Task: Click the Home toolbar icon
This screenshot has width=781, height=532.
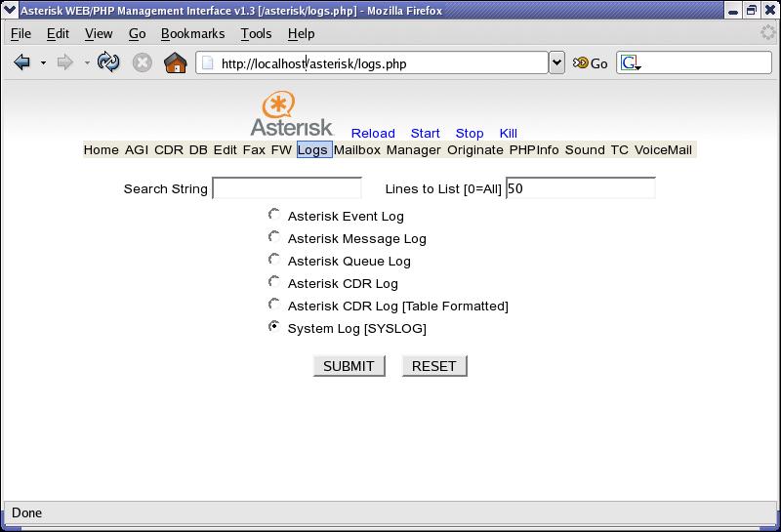Action: (x=176, y=63)
